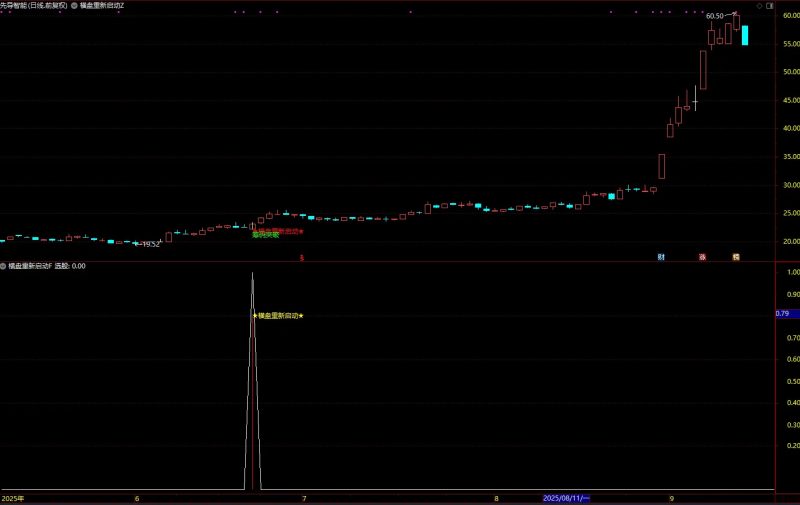Viewport: 800px width, 505px height.
Task: Click the small red $ marker near July
Action: pyautogui.click(x=302, y=257)
